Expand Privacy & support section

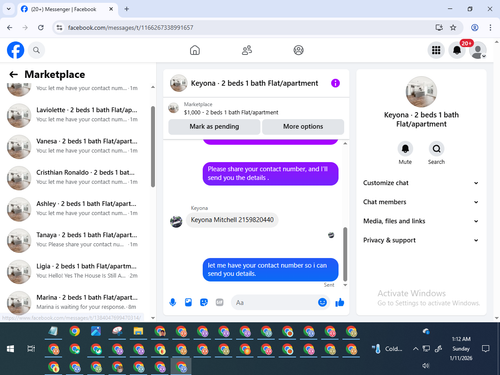coord(421,240)
